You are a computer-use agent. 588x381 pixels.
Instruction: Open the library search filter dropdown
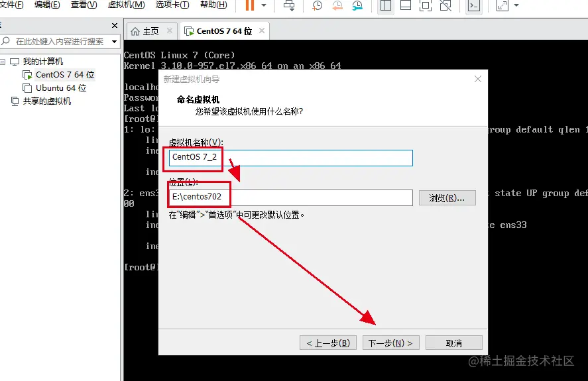tap(114, 42)
